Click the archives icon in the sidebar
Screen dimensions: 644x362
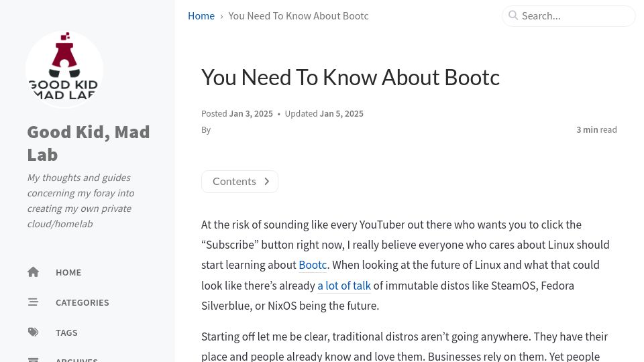click(34, 359)
